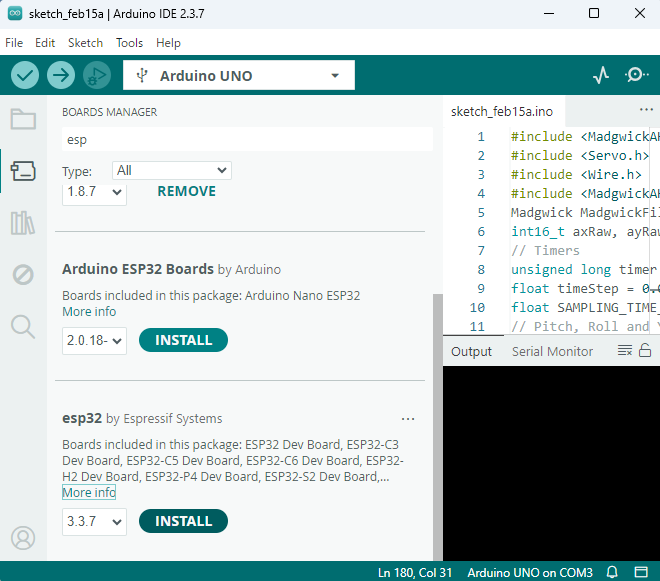The image size is (660, 581).
Task: Open Serial Monitor magnifier icon in toolbar
Action: [x=637, y=75]
